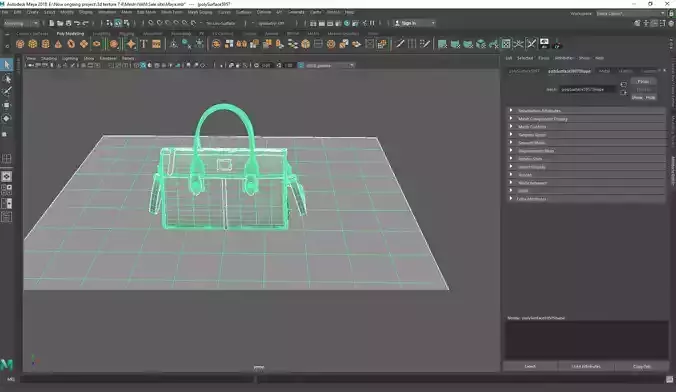Toggle select by object type mode
The width and height of the screenshot is (676, 392).
pyautogui.click(x=118, y=23)
